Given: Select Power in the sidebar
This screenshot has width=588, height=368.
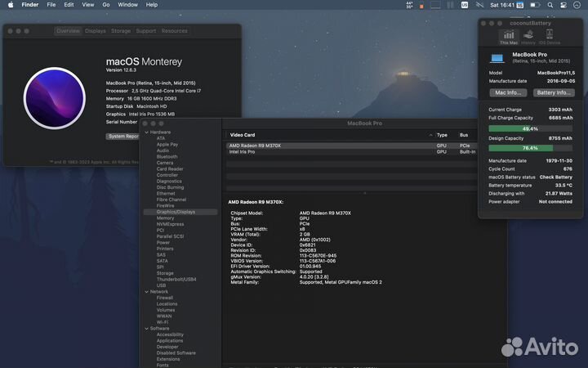Looking at the screenshot, I should point(163,243).
